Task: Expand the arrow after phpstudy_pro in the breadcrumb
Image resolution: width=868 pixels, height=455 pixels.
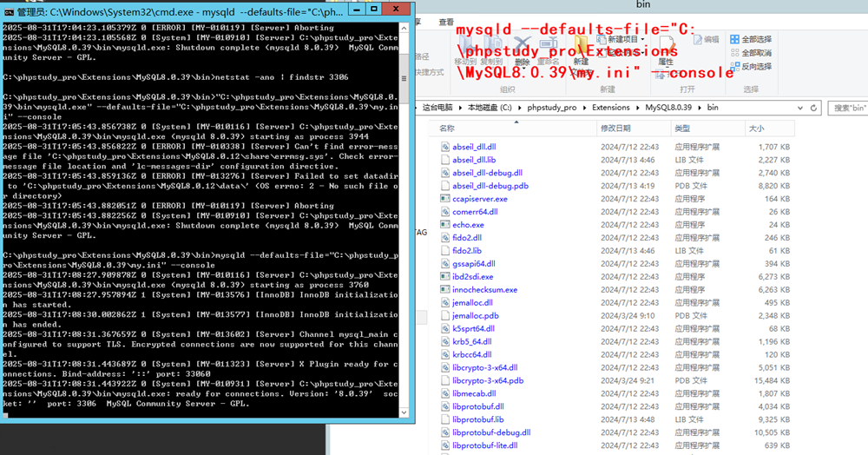Action: pyautogui.click(x=584, y=108)
